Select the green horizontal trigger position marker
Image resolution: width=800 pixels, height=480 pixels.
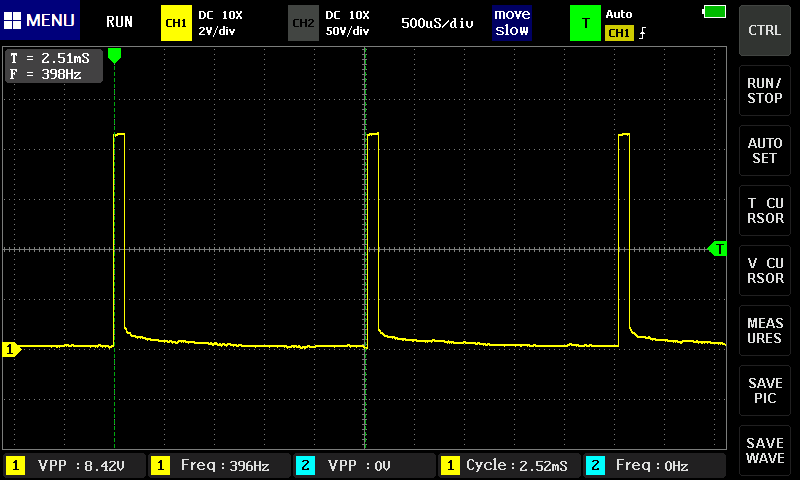[114, 56]
